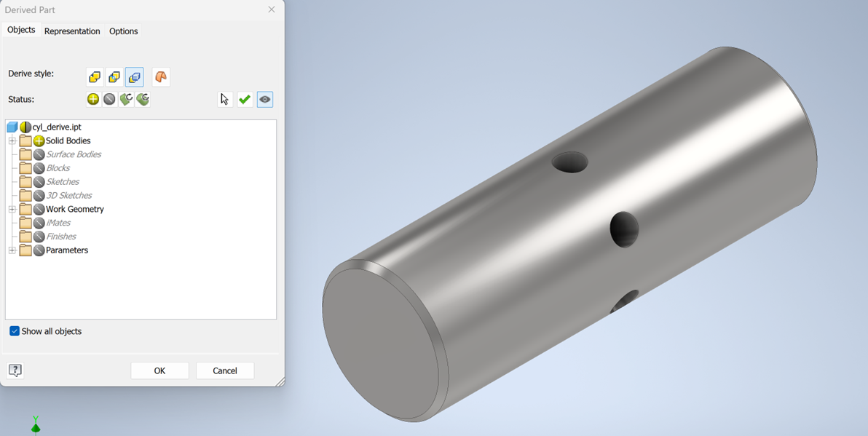Click the Parameters folder icon
This screenshot has width=868, height=436.
[25, 250]
